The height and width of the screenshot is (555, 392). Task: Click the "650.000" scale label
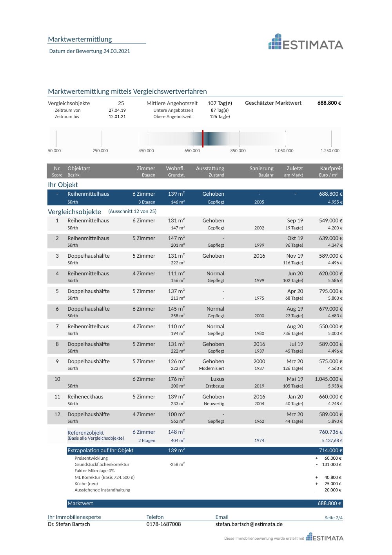(x=192, y=151)
